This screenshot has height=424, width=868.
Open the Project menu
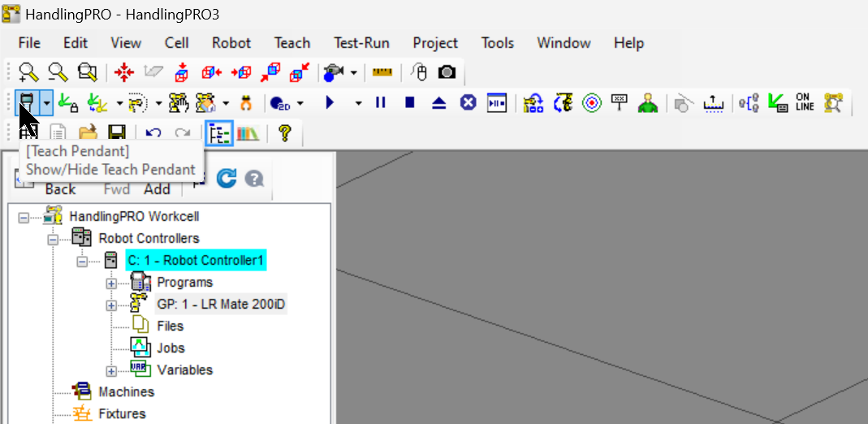(435, 42)
